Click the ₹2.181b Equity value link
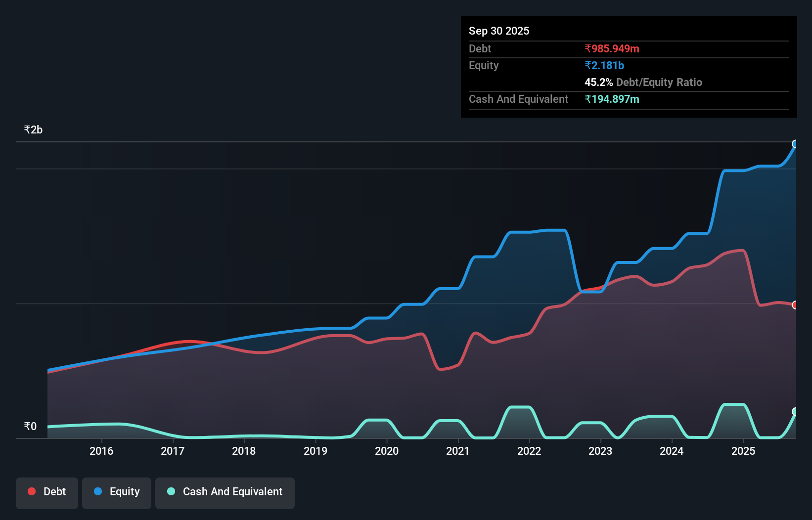812x520 pixels. (604, 65)
